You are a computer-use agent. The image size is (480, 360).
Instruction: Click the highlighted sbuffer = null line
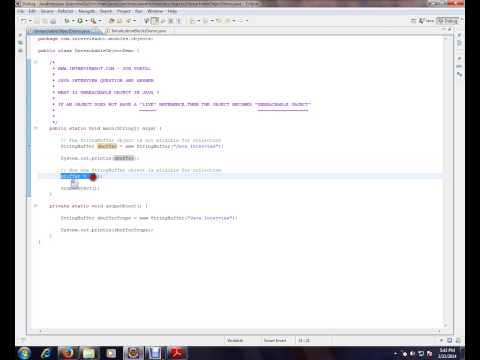81,176
